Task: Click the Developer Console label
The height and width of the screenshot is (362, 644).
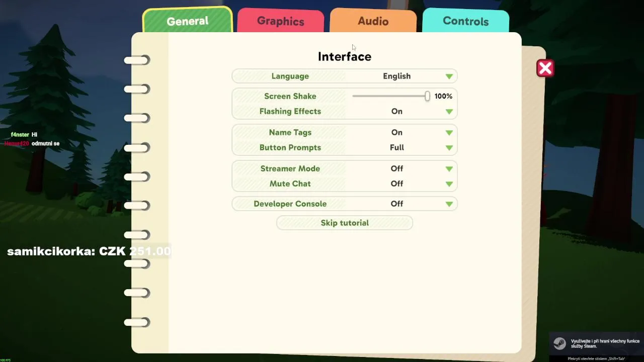Action: (290, 204)
